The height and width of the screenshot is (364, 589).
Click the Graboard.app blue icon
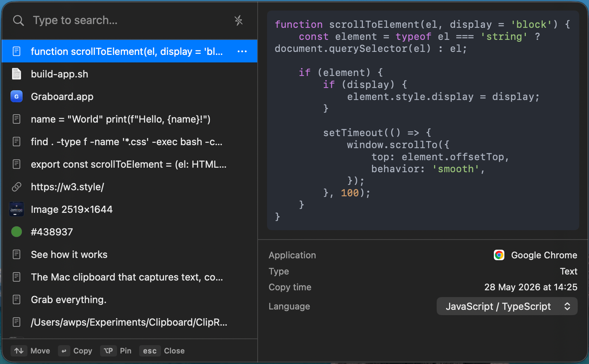[17, 97]
